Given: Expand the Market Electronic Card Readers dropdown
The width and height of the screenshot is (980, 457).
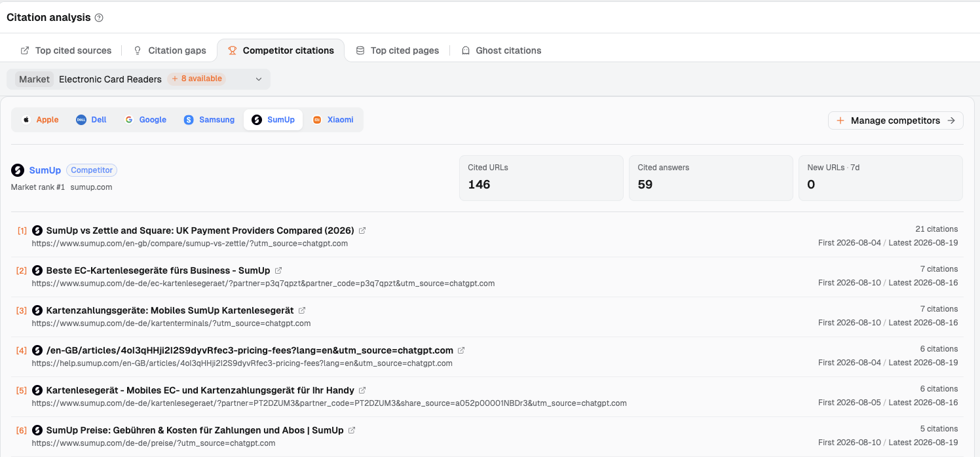Looking at the screenshot, I should point(138,79).
